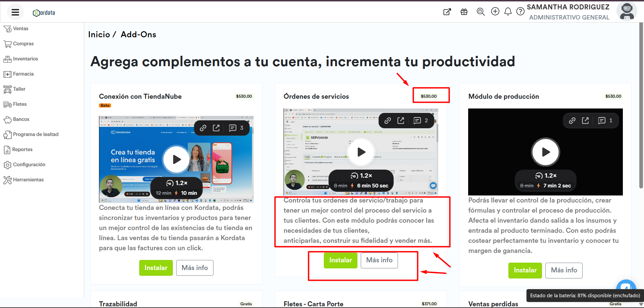The height and width of the screenshot is (308, 644).
Task: Click the Gratis label on Trazabilidad card
Action: pyautogui.click(x=246, y=304)
